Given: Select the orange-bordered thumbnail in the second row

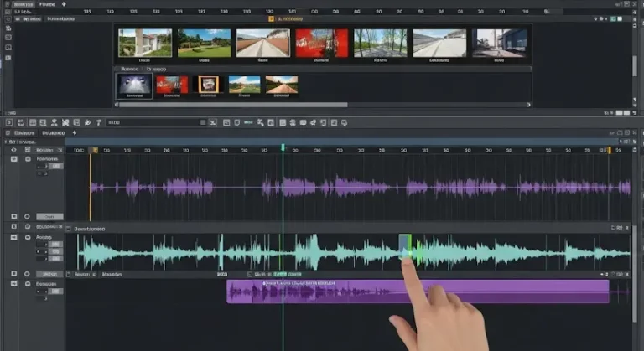Looking at the screenshot, I should click(x=208, y=85).
